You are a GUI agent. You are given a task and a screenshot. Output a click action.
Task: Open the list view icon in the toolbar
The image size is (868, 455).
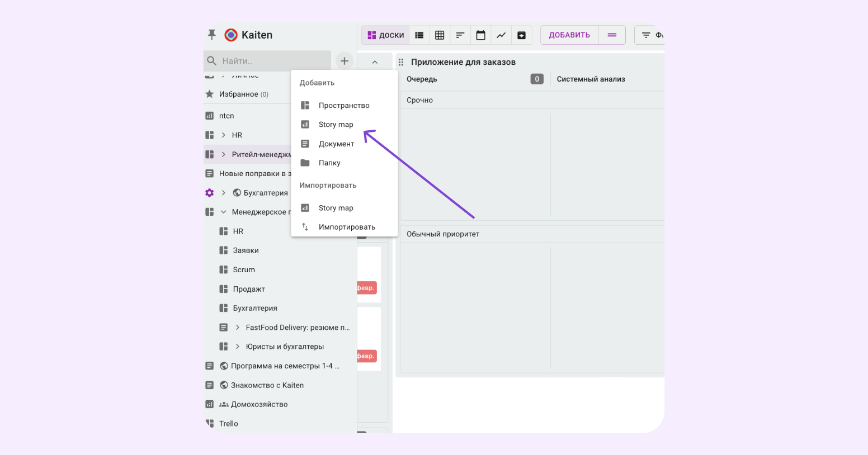point(419,35)
